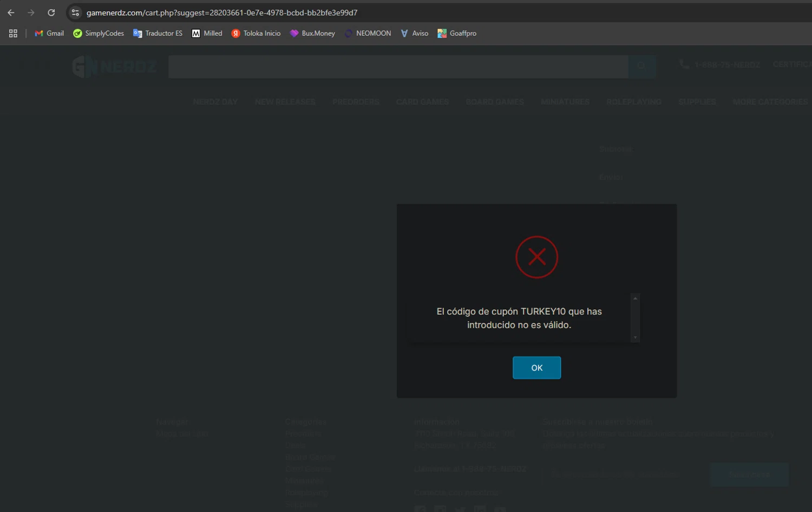Click the site search input field
Image resolution: width=812 pixels, height=512 pixels.
pyautogui.click(x=398, y=67)
